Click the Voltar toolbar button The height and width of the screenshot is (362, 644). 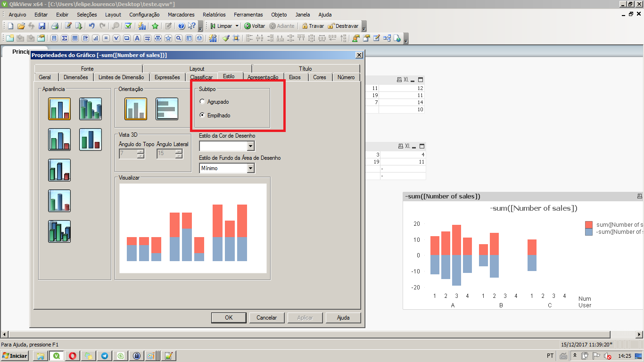(255, 26)
